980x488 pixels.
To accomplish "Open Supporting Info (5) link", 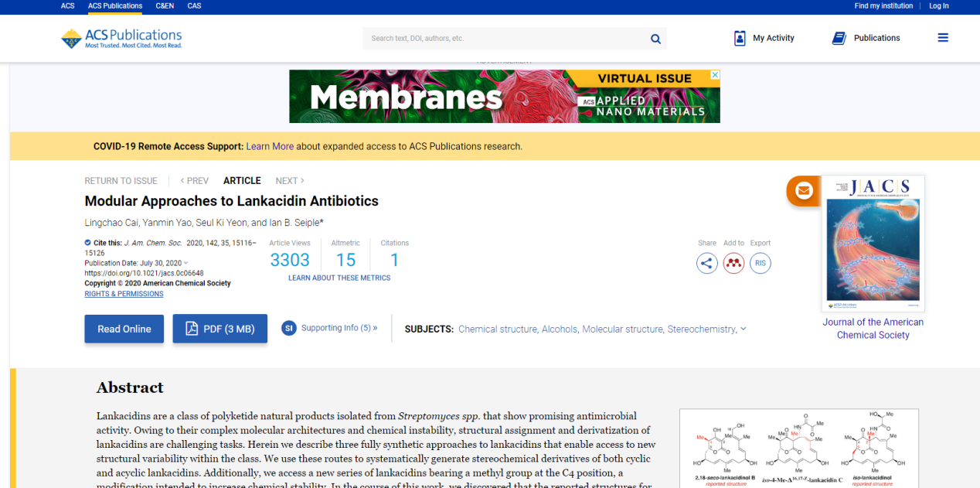I will pos(339,328).
